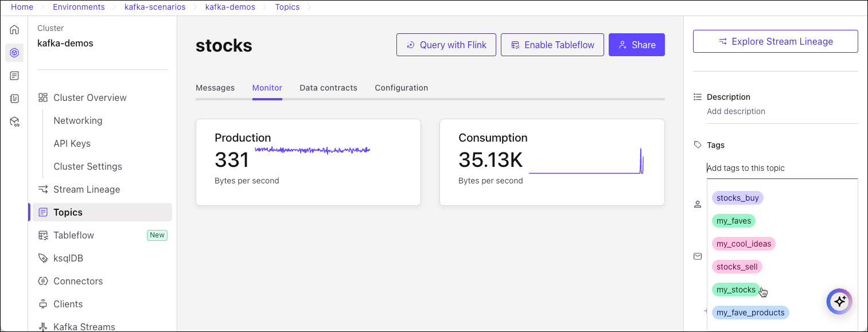Click the Share button
868x332 pixels.
636,45
